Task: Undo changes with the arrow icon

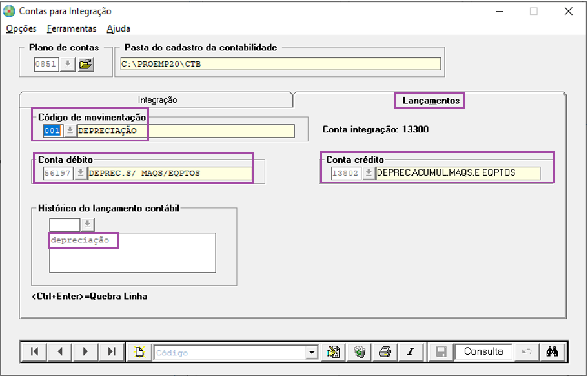Action: click(x=527, y=351)
